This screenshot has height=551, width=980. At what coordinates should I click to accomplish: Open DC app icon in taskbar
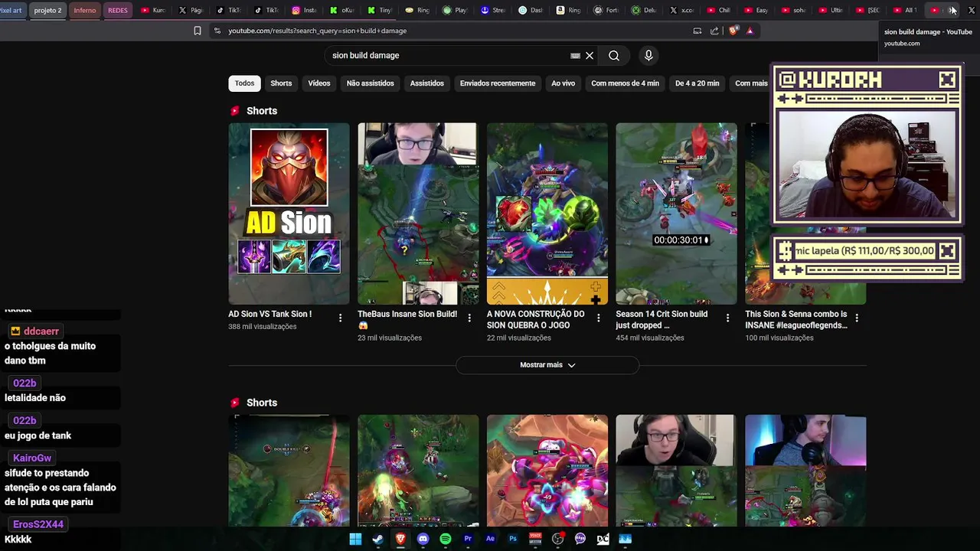tap(603, 539)
